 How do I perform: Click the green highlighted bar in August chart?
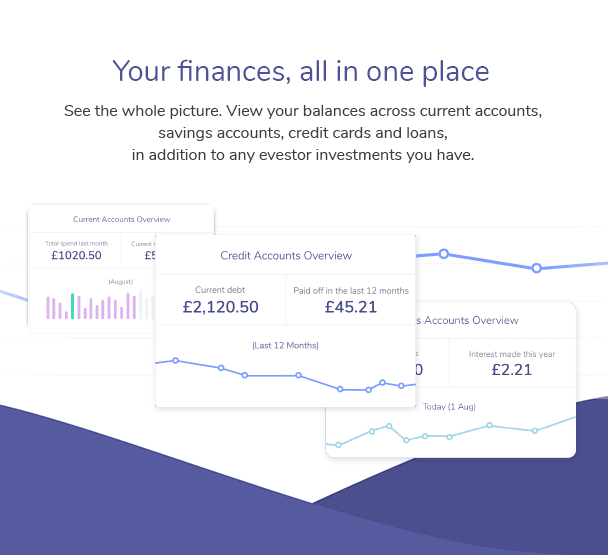coord(73,306)
